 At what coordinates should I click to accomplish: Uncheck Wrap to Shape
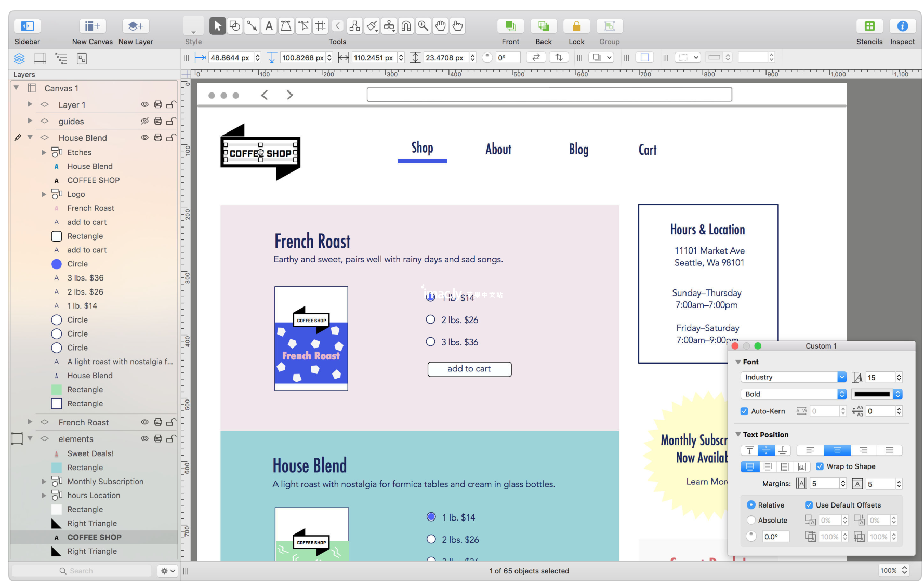(820, 466)
